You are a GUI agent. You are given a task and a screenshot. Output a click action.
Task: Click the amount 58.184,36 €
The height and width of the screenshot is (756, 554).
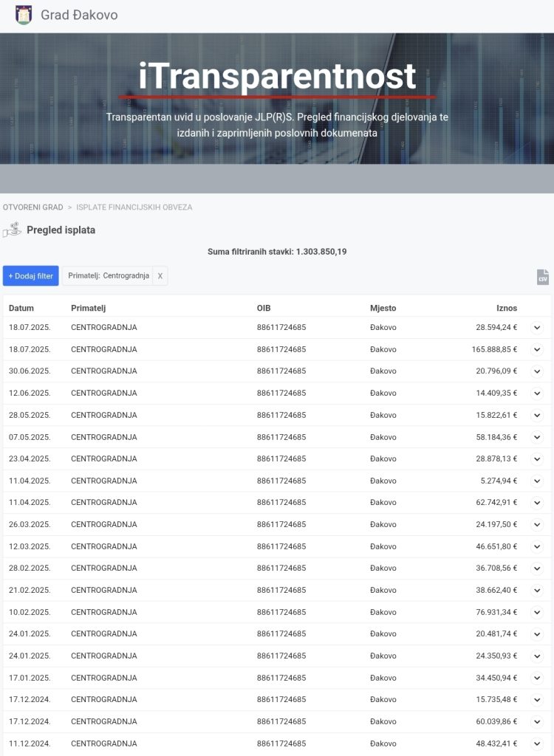496,437
